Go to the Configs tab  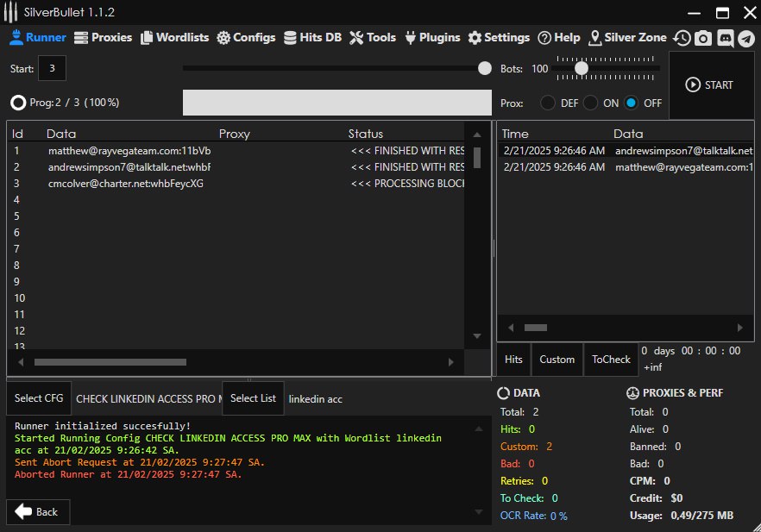[x=246, y=38]
